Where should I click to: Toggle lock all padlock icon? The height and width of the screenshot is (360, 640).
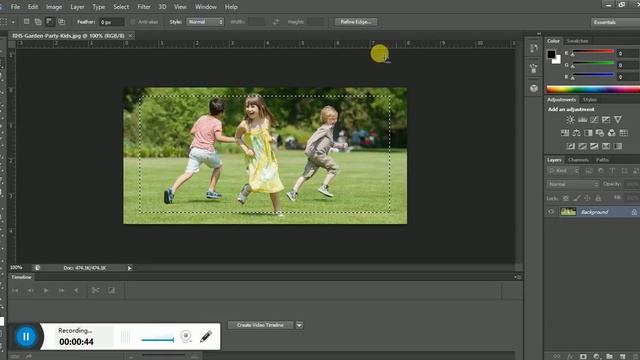point(598,198)
